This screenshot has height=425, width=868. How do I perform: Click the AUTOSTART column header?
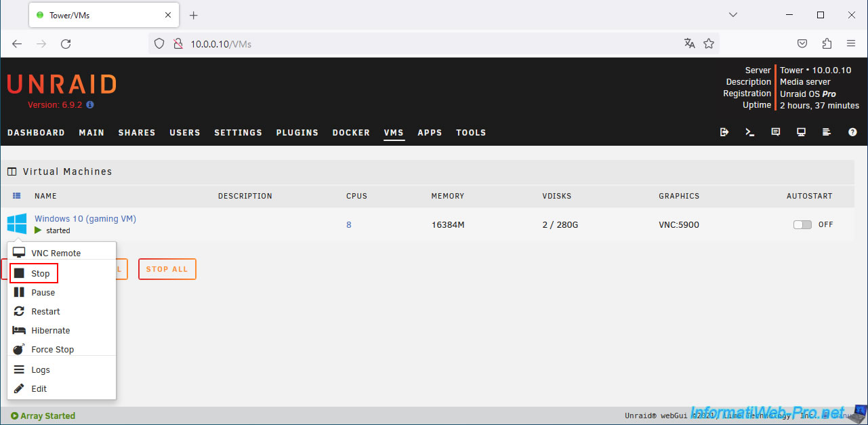point(810,196)
